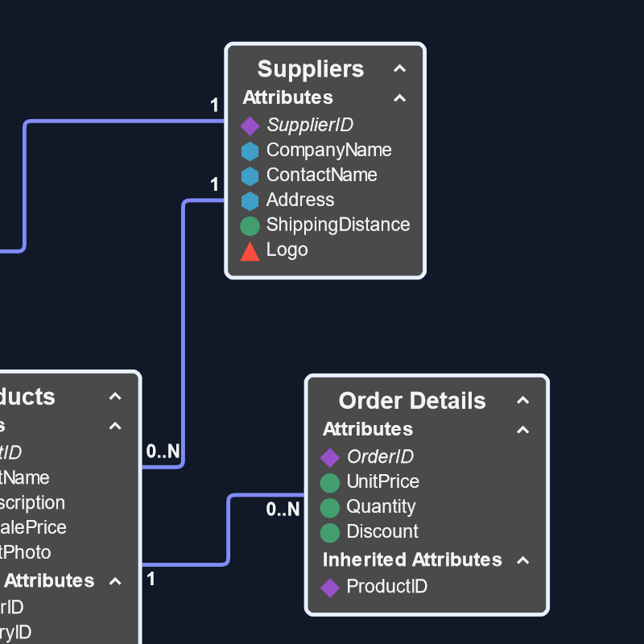Click the green icon beside Quantity

click(328, 507)
